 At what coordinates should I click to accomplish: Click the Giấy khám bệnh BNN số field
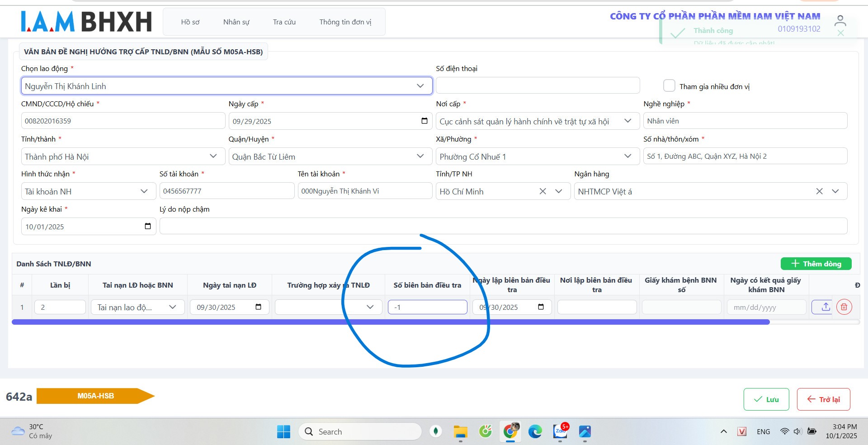point(681,307)
